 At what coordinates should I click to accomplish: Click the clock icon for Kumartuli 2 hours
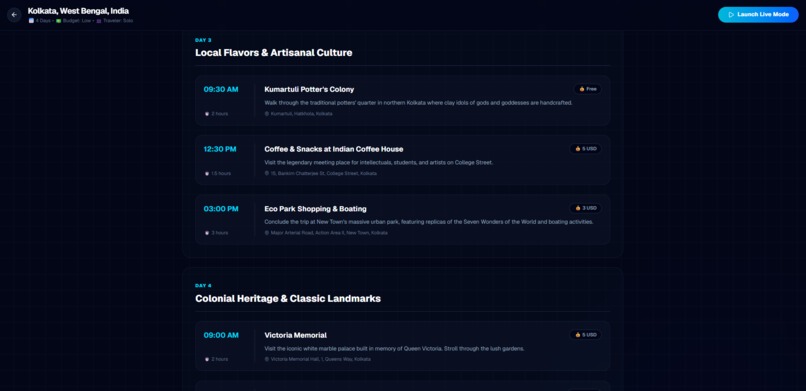(x=207, y=114)
